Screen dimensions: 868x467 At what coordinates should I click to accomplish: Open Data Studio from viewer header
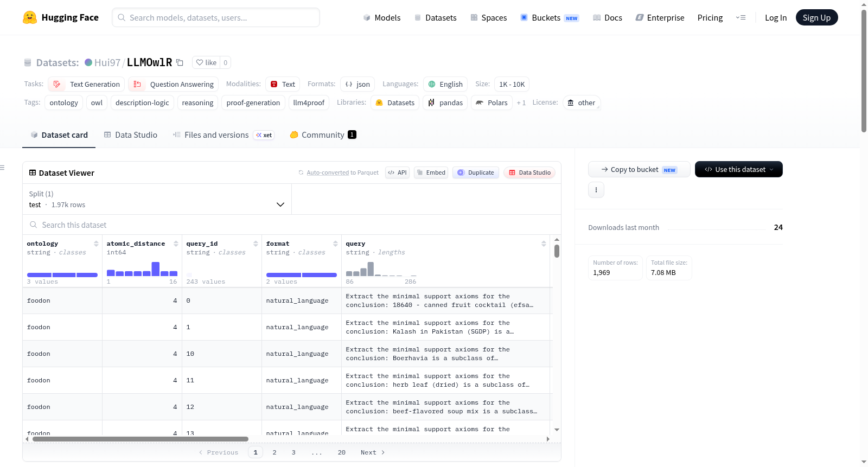point(529,172)
